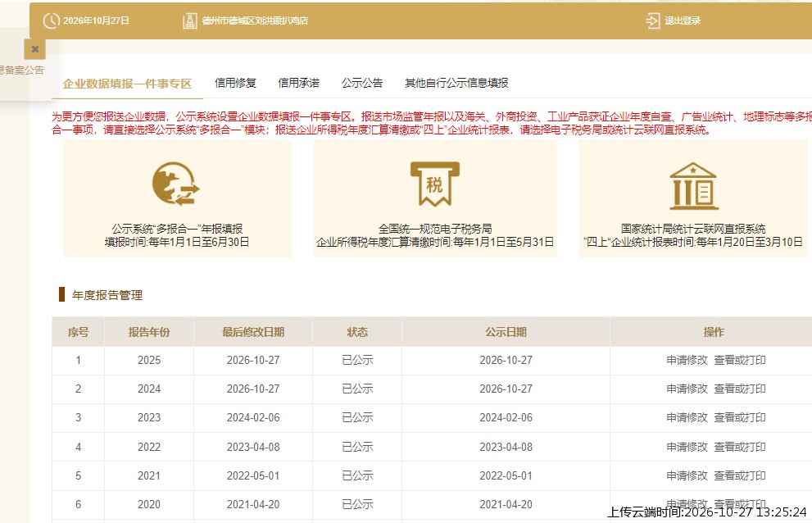Viewport: 812px width, 523px height.
Task: Click the 税 tax bureau icon
Action: tap(435, 184)
